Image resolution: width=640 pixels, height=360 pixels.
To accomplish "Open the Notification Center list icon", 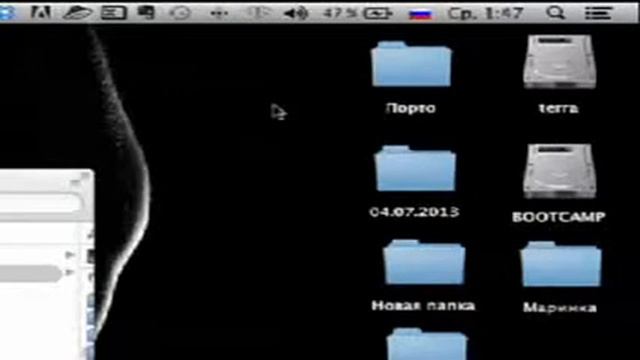I will coord(598,13).
